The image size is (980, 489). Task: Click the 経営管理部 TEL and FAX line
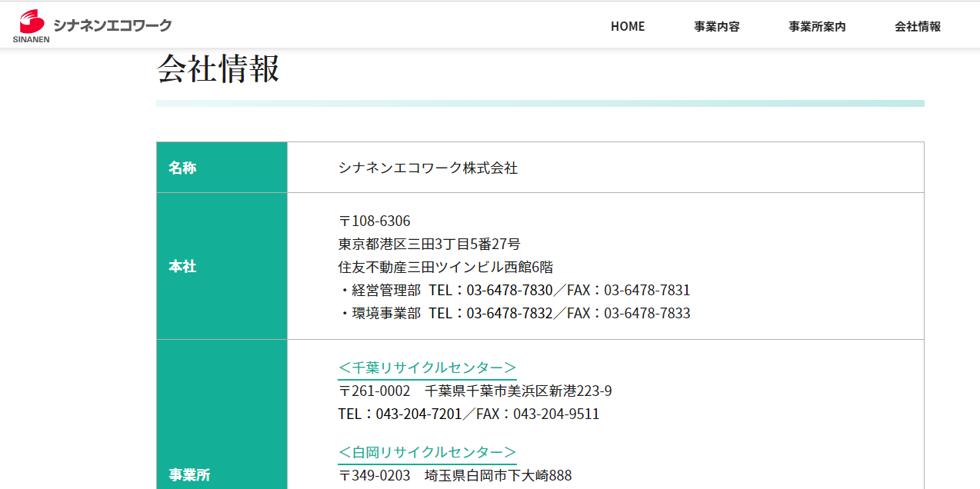point(514,291)
